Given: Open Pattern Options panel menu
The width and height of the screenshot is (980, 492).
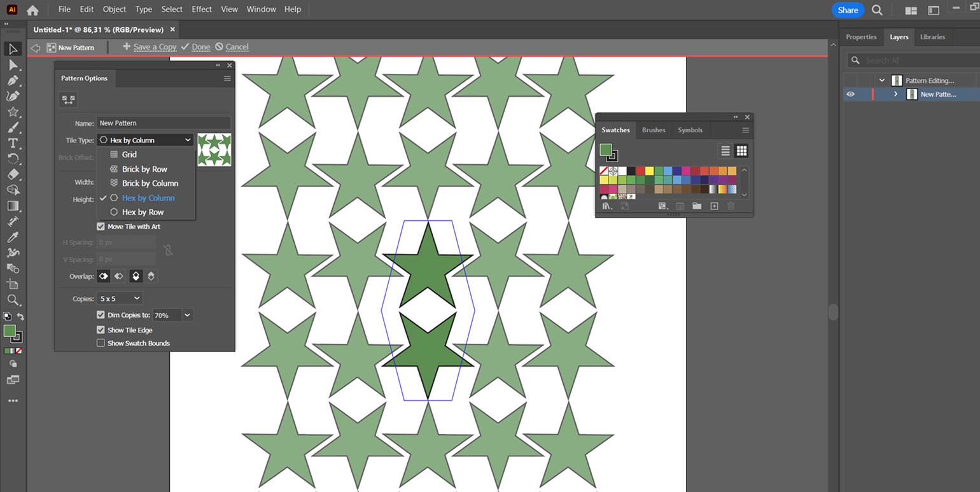Looking at the screenshot, I should coord(227,78).
